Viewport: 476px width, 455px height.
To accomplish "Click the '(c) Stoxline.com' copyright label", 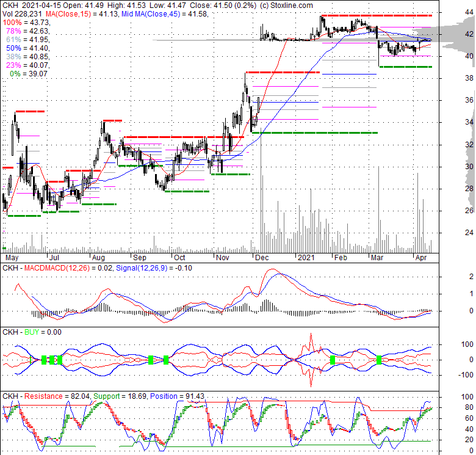I will (x=287, y=5).
